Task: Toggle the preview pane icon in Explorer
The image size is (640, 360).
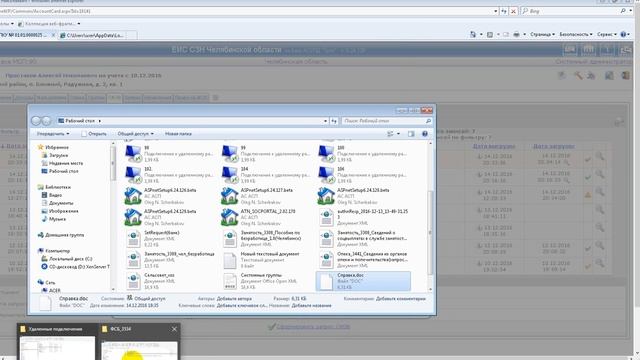Action: 411,134
